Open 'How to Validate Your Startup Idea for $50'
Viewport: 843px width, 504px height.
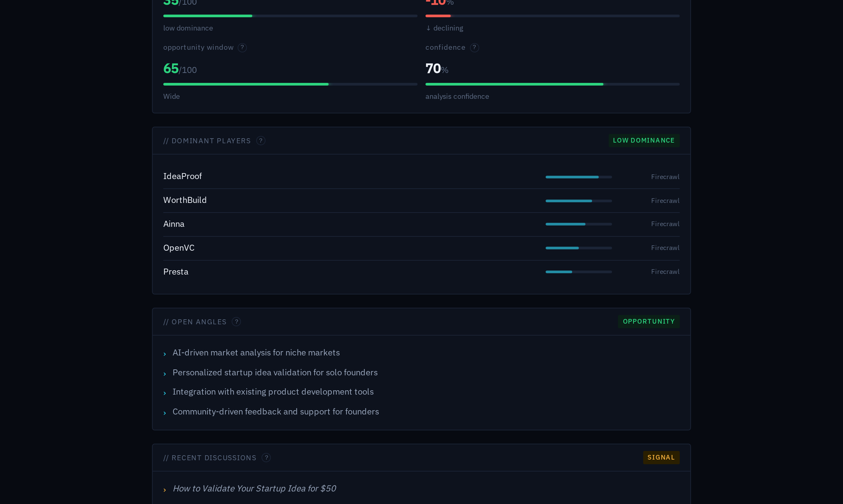(x=254, y=488)
